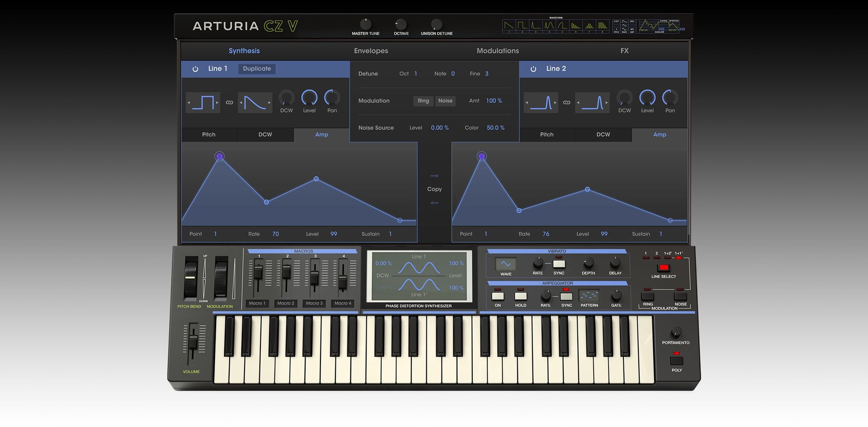Click the red LINE SELECT button
The height and width of the screenshot is (427, 868).
[x=664, y=268]
